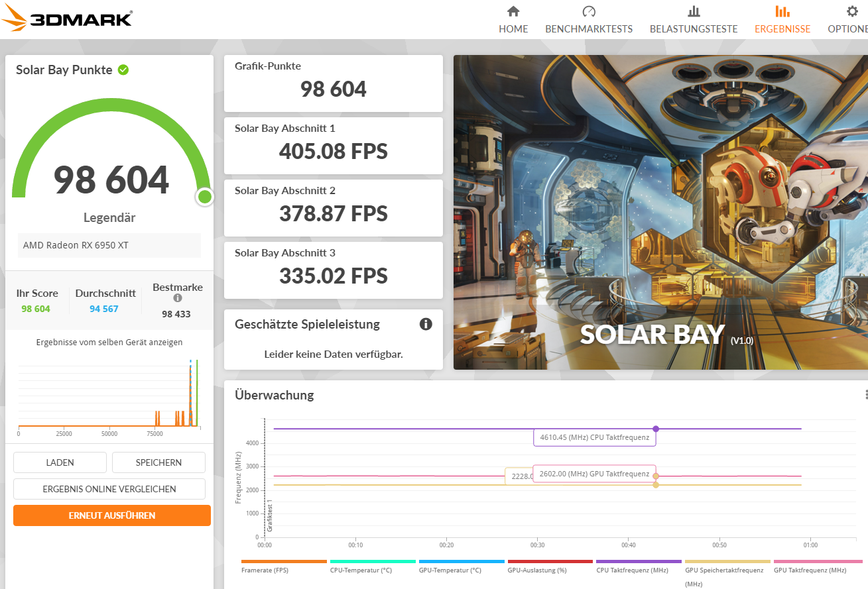Toggle the GPU Speichertaktfrequenz legend swatch
Screen dimensions: 868x589
click(x=727, y=561)
